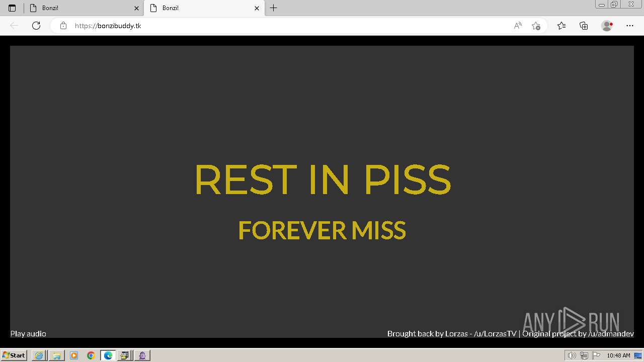
Task: Select the second Bonzi! tab
Action: coord(204,8)
